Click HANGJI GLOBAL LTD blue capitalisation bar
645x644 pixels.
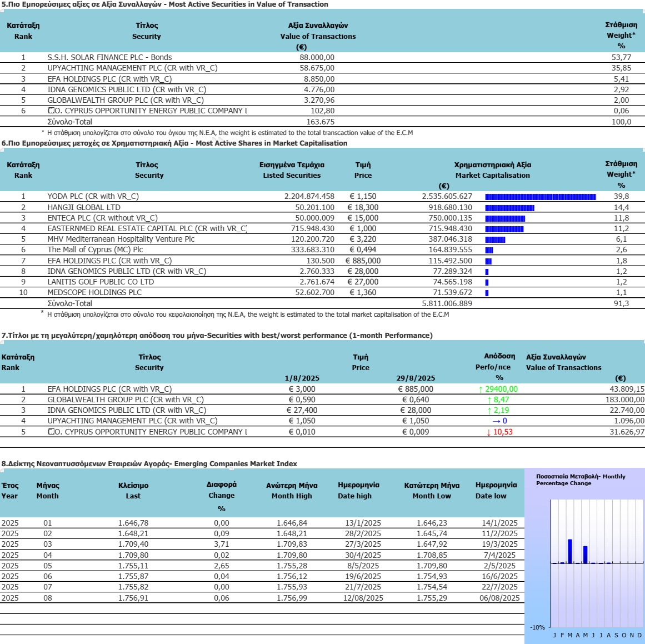509,208
